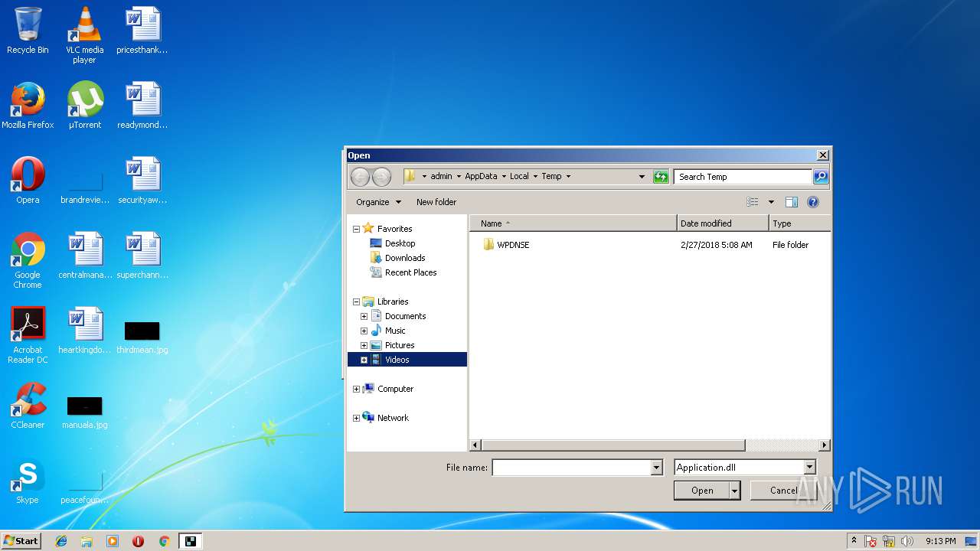Select the pricesthank Word document icon
980x551 pixels.
pyautogui.click(x=142, y=31)
